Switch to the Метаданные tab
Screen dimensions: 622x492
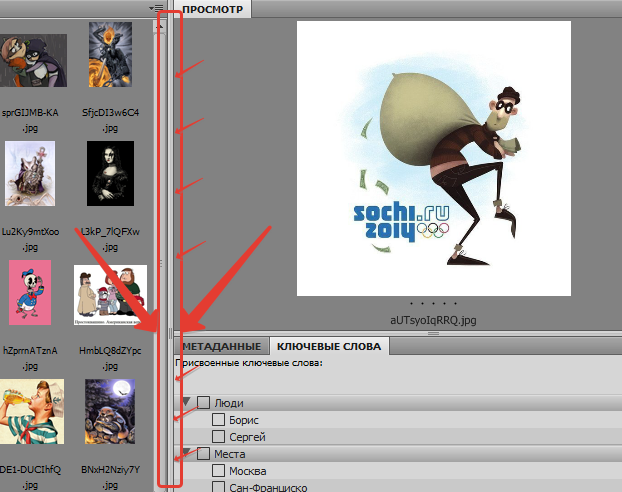[221, 346]
